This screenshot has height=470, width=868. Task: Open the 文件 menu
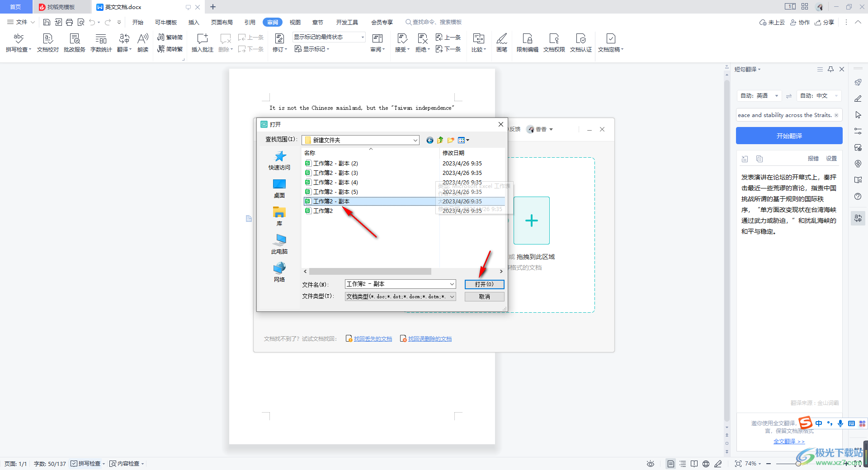click(21, 22)
